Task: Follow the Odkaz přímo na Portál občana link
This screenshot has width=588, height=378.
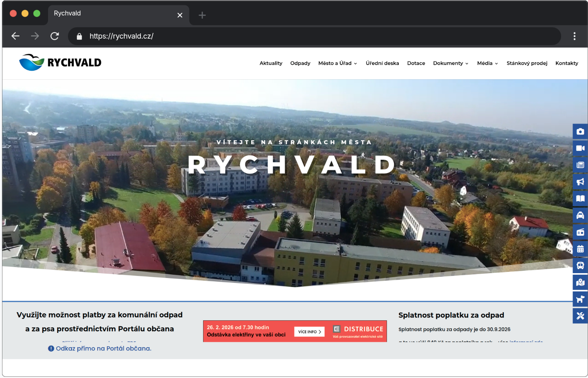Action: click(103, 349)
